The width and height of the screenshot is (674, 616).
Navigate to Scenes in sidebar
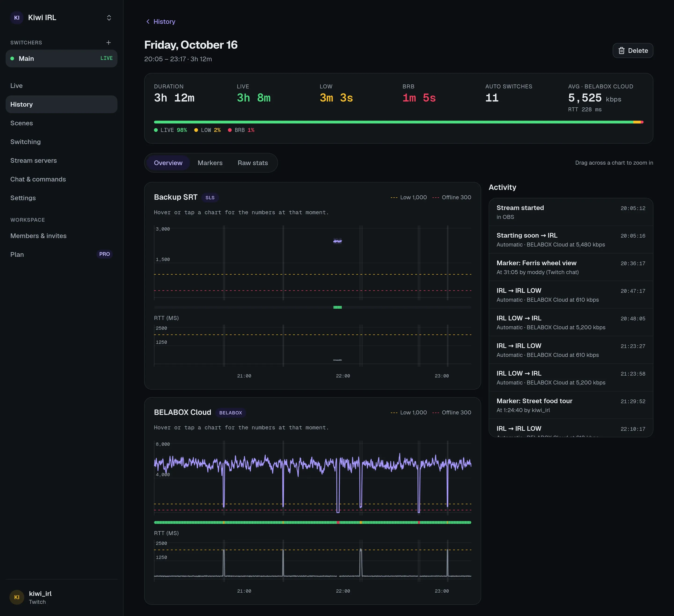coord(62,123)
